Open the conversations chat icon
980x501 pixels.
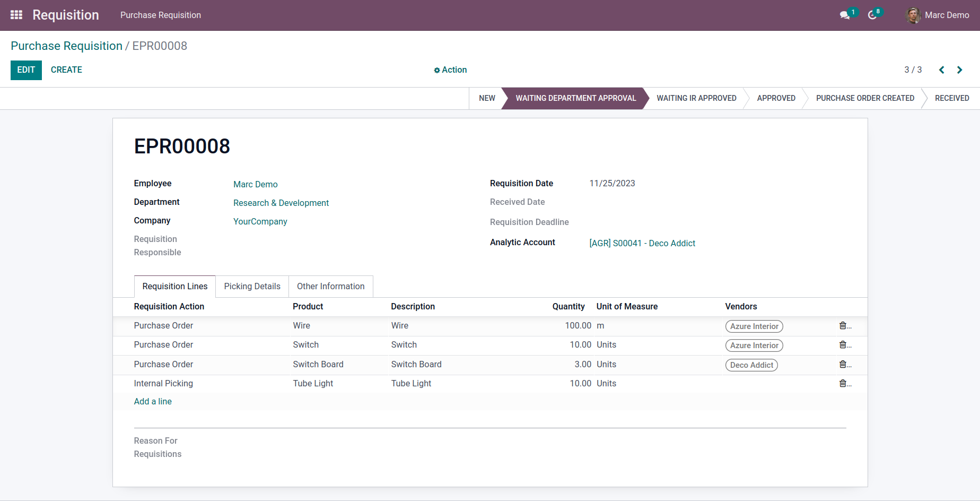tap(845, 15)
